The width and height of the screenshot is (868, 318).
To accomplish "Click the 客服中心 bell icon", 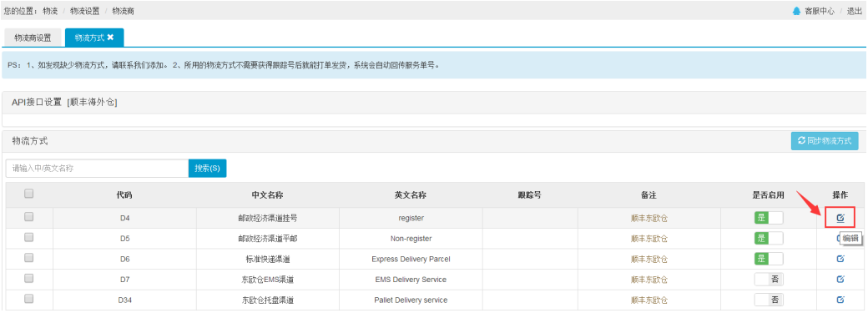I will click(x=796, y=11).
